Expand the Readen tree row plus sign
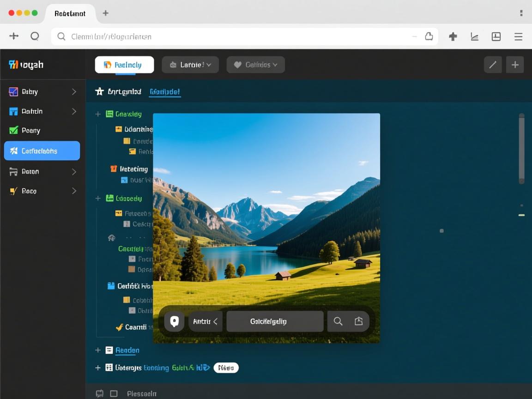This screenshot has width=532, height=399. click(x=98, y=350)
